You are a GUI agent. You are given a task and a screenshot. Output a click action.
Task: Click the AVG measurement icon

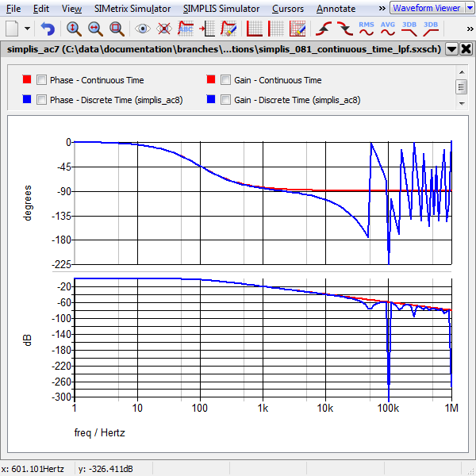(x=388, y=29)
